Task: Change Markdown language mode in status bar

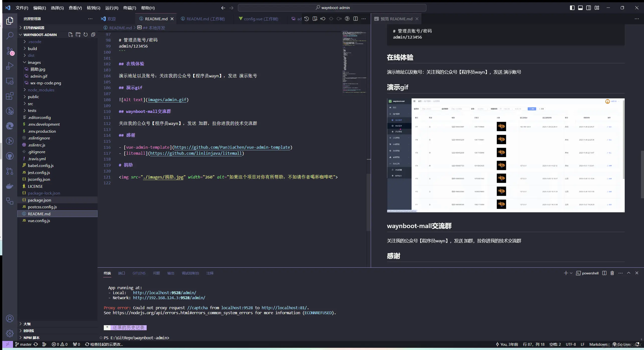Action: [x=598, y=344]
